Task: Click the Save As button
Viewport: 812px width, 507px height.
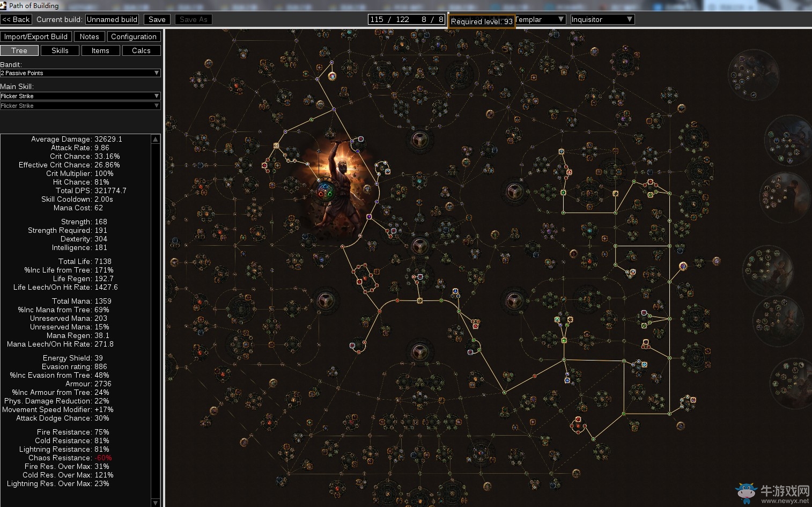Action: [x=194, y=19]
